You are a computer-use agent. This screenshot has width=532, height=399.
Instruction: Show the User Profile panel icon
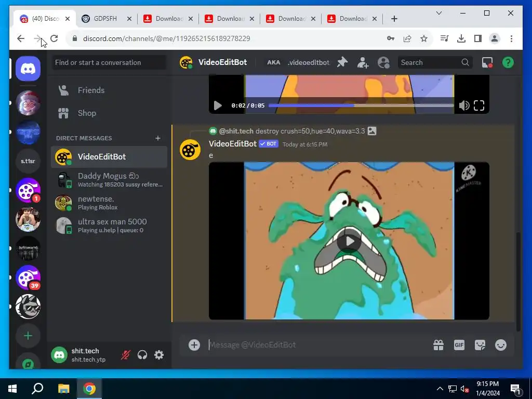[x=383, y=62]
